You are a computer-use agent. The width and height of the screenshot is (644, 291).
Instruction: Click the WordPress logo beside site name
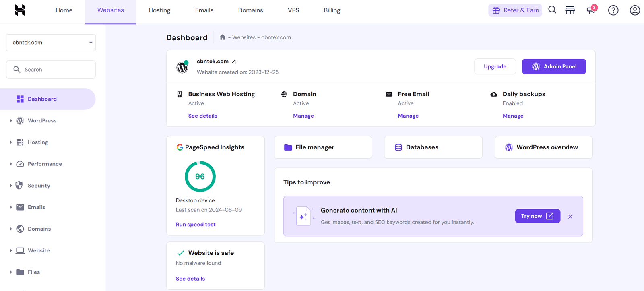pyautogui.click(x=182, y=67)
